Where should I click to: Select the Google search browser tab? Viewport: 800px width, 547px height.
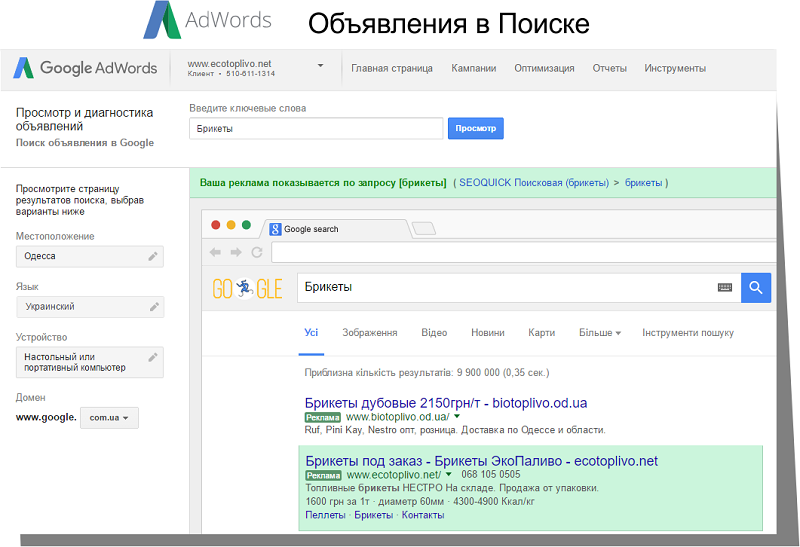pos(334,229)
